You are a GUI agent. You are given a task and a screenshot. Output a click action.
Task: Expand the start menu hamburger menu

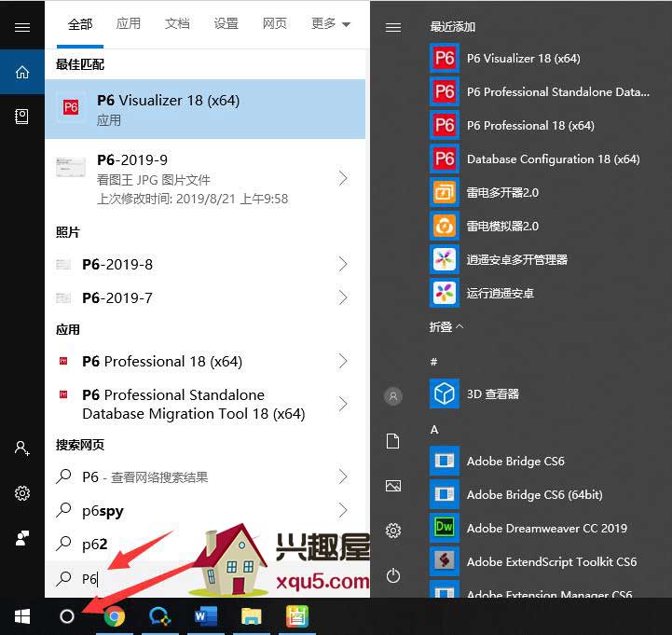pyautogui.click(x=393, y=27)
